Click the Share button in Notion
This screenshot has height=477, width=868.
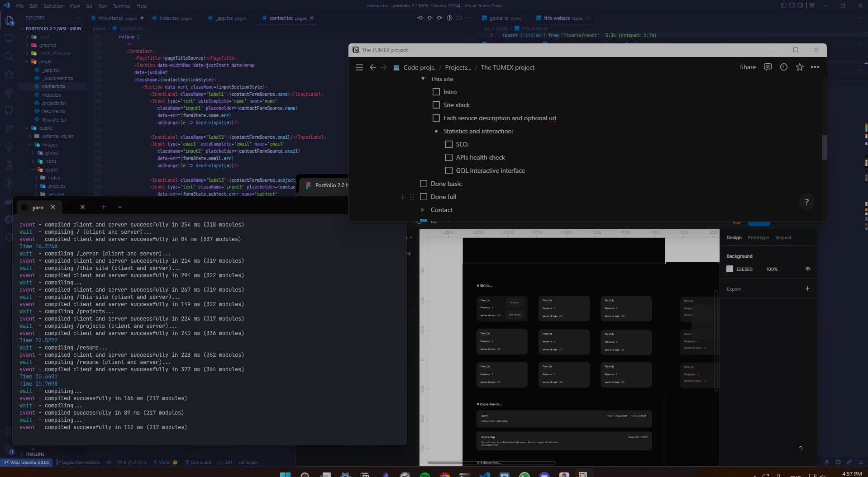click(x=748, y=67)
